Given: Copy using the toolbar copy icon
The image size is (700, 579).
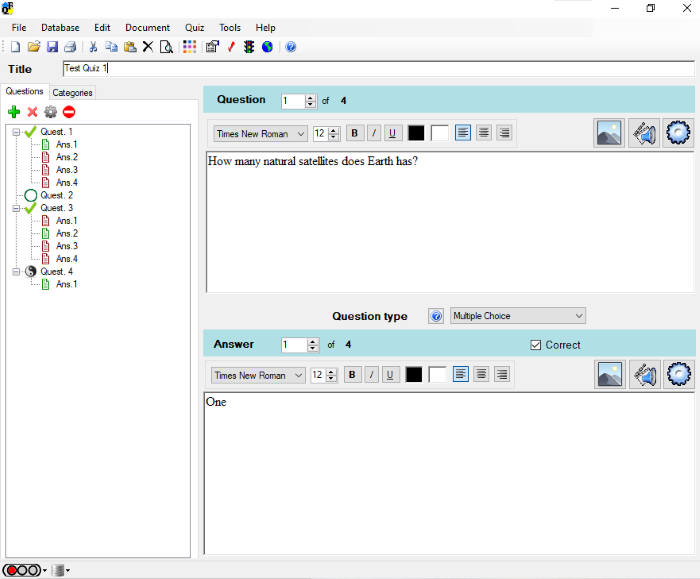Looking at the screenshot, I should click(x=111, y=47).
